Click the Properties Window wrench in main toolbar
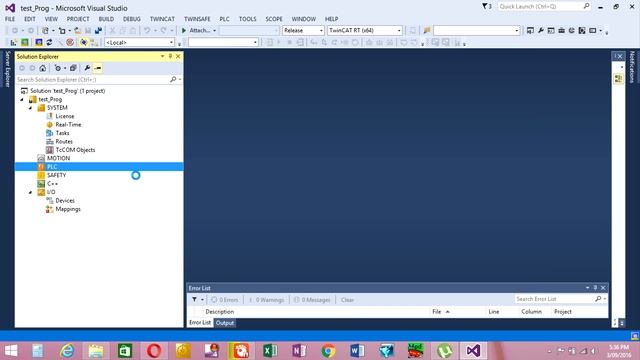640x360 pixels. coord(540,31)
